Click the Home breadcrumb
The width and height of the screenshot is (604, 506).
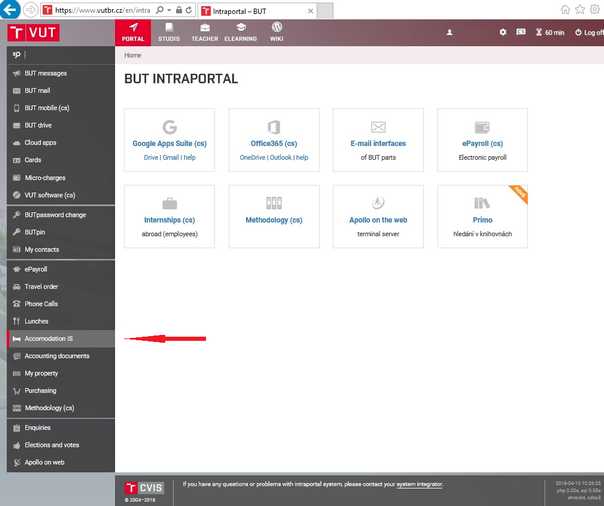[132, 56]
